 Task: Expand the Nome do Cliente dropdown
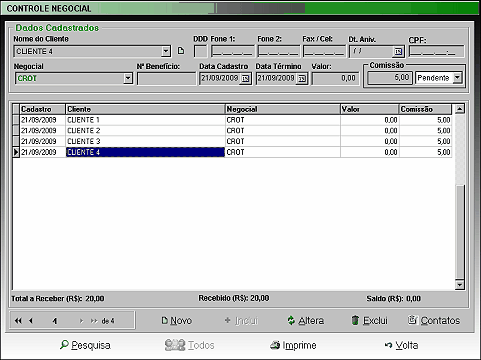[x=166, y=51]
